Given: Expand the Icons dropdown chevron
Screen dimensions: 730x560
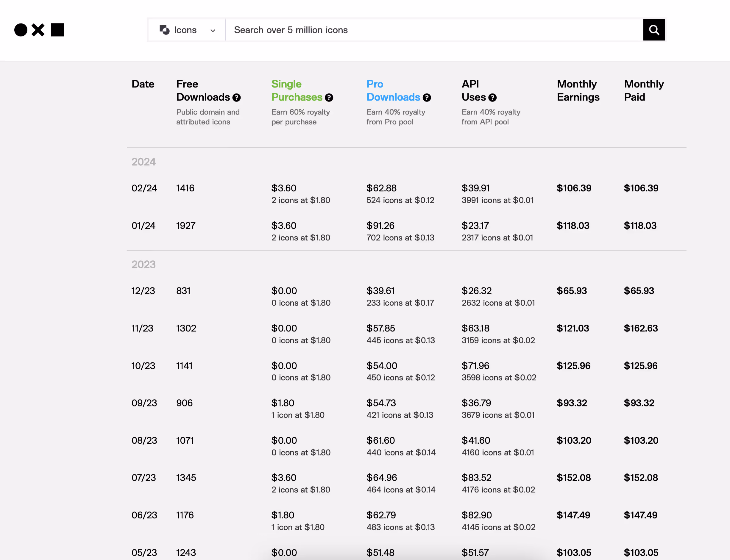Looking at the screenshot, I should pyautogui.click(x=213, y=31).
